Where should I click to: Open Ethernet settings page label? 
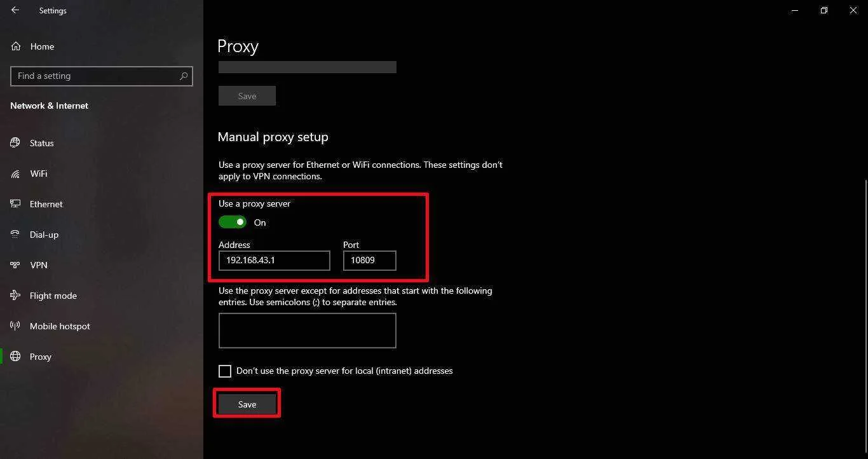tap(46, 204)
